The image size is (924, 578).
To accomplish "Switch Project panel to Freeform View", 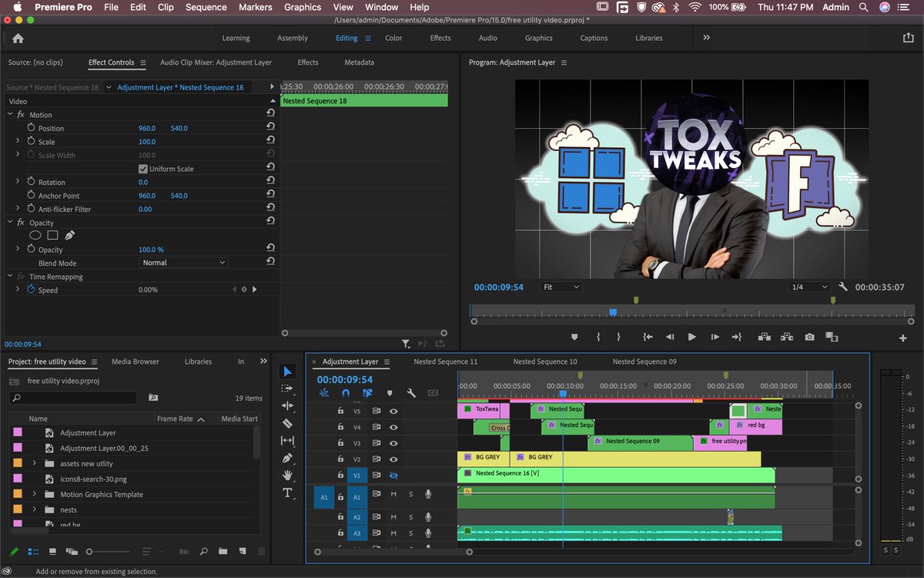I will click(x=72, y=551).
